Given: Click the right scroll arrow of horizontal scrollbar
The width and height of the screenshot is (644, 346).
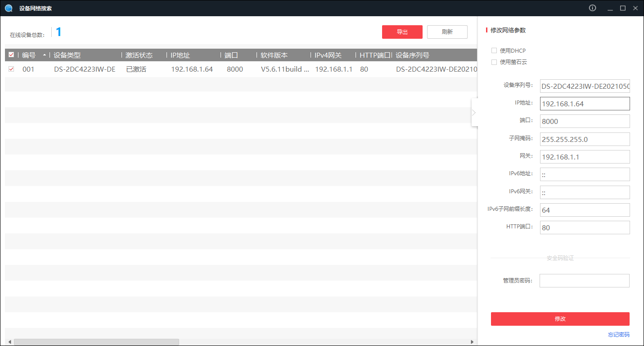Looking at the screenshot, I should tap(472, 342).
